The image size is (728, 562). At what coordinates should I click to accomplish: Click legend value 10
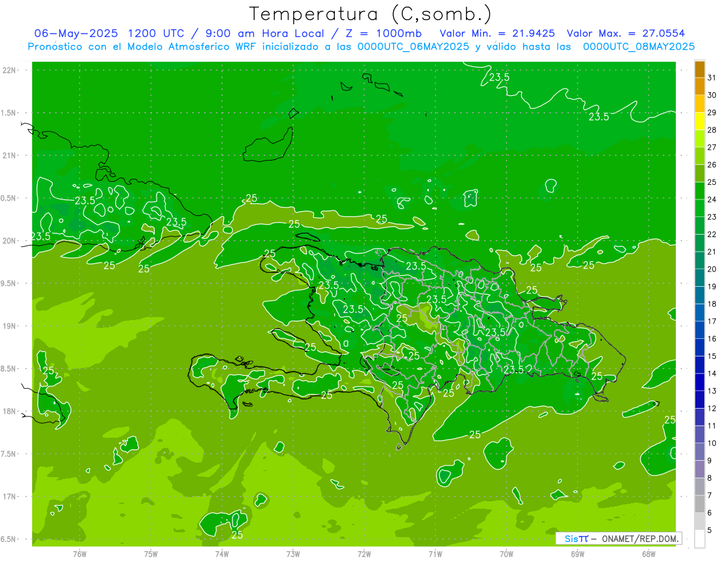[712, 443]
